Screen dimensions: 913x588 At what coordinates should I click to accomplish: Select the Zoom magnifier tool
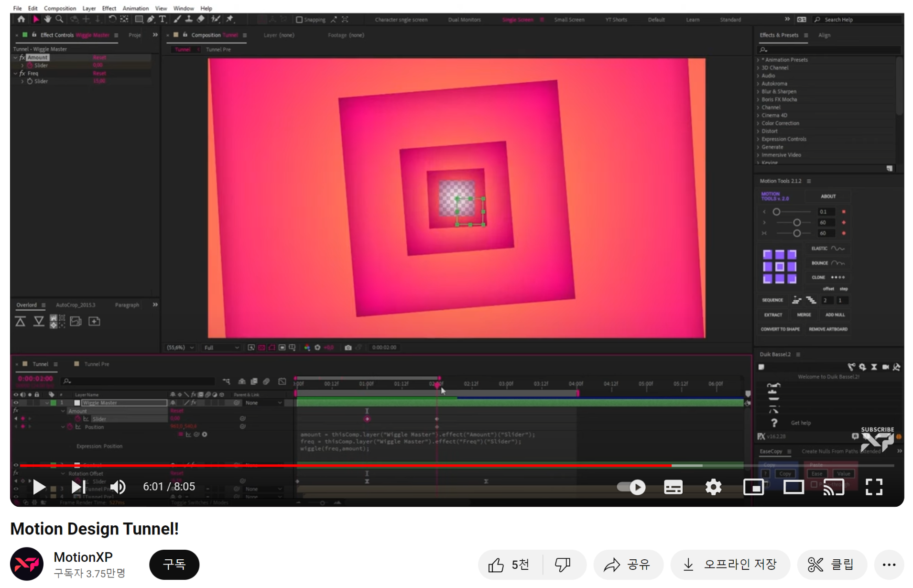click(x=59, y=19)
